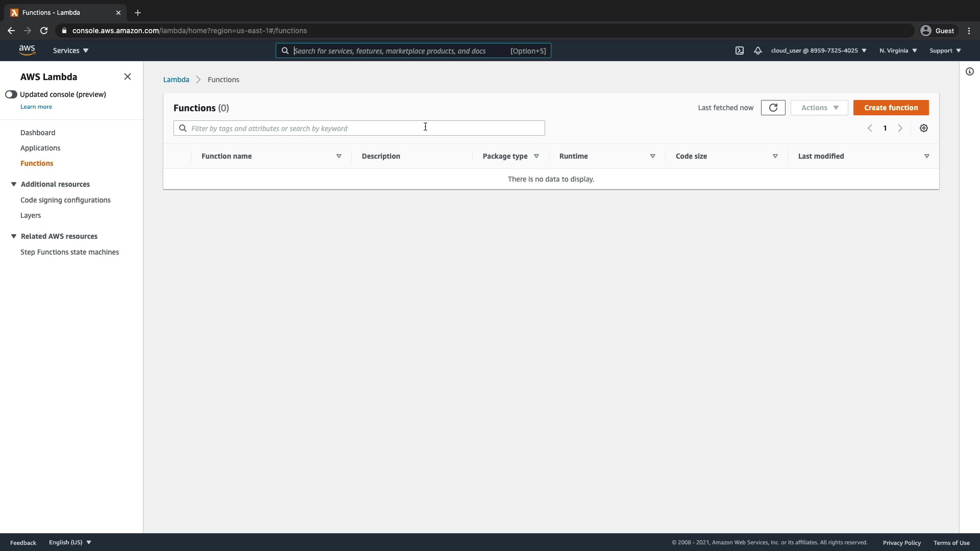Sort by Function name column arrow
The height and width of the screenshot is (551, 980).
pyautogui.click(x=339, y=156)
